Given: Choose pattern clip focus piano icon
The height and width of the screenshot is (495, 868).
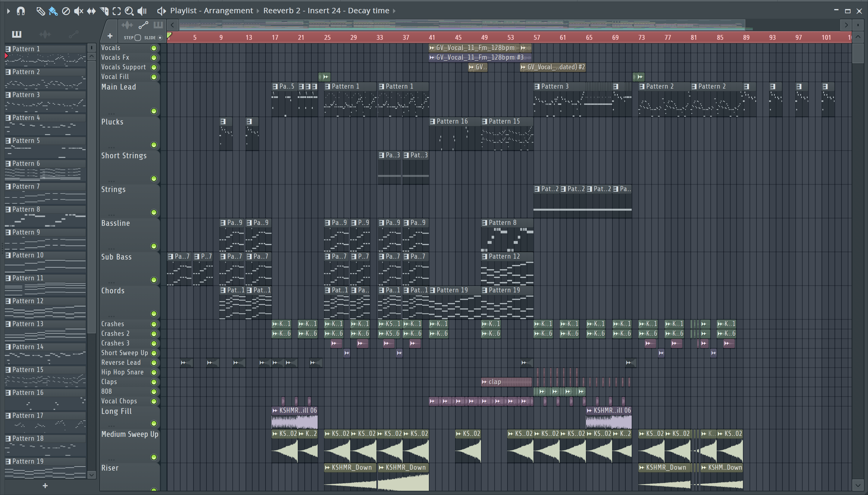Looking at the screenshot, I should coord(158,25).
